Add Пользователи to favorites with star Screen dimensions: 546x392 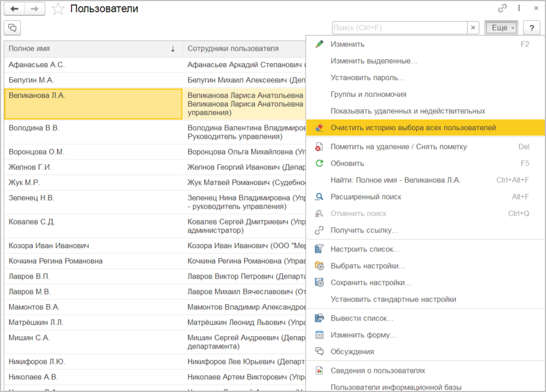(57, 9)
